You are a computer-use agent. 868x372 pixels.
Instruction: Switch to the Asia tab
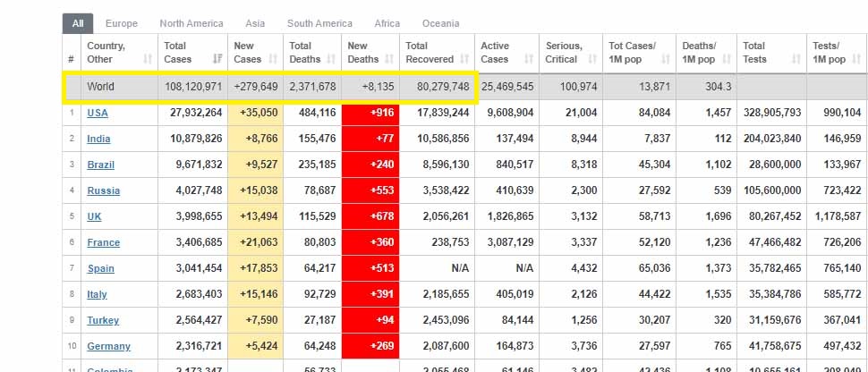point(255,23)
